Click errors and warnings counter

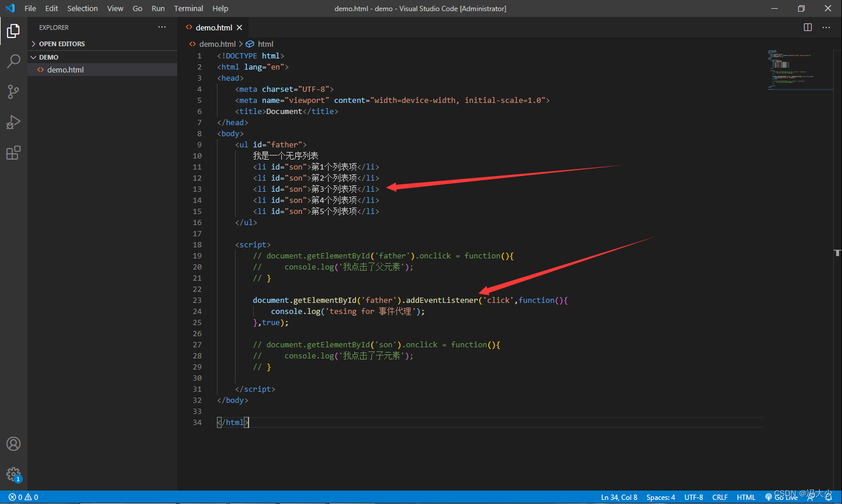tap(23, 497)
